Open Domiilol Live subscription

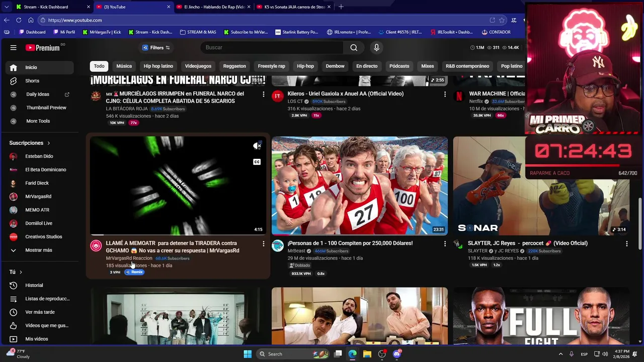[x=40, y=223]
